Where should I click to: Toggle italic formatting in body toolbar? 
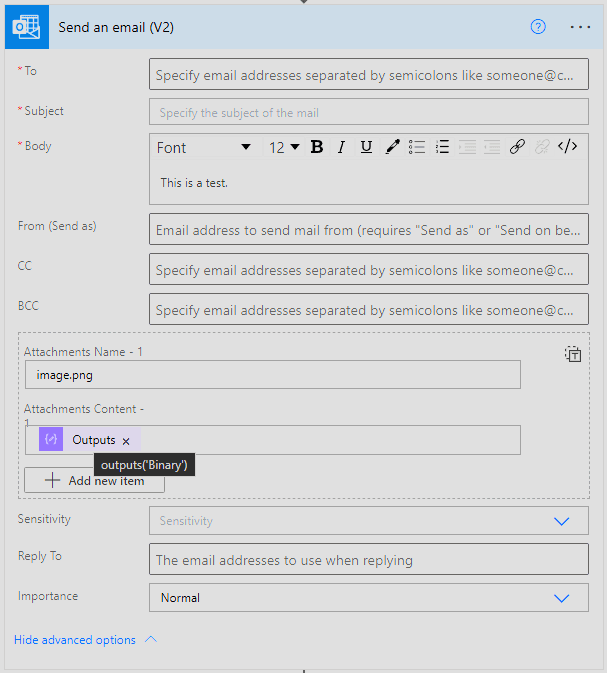341,147
